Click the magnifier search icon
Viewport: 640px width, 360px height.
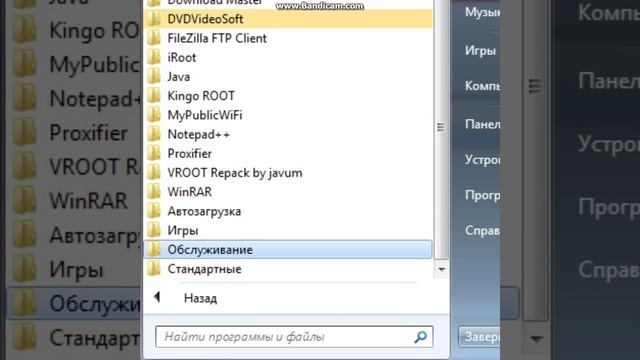click(420, 337)
